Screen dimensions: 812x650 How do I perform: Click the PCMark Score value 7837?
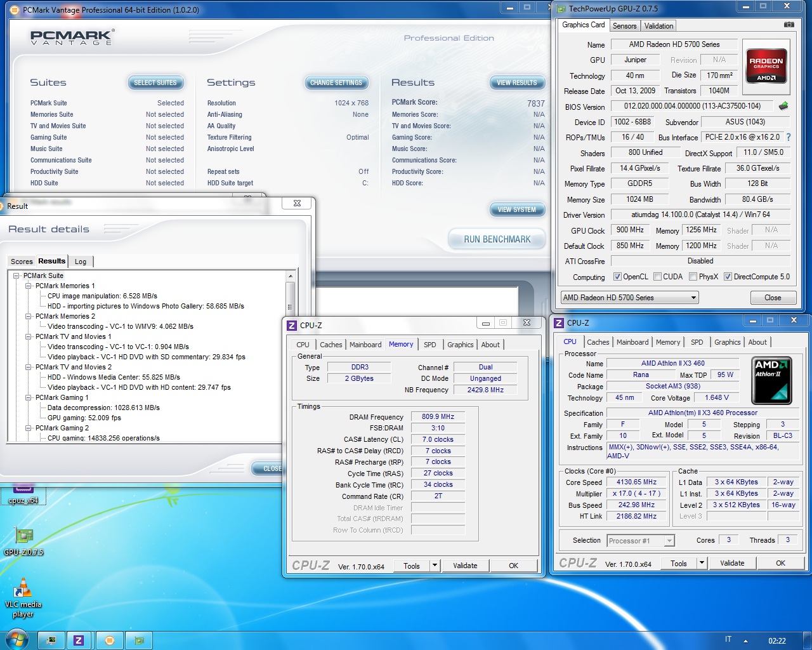point(535,103)
